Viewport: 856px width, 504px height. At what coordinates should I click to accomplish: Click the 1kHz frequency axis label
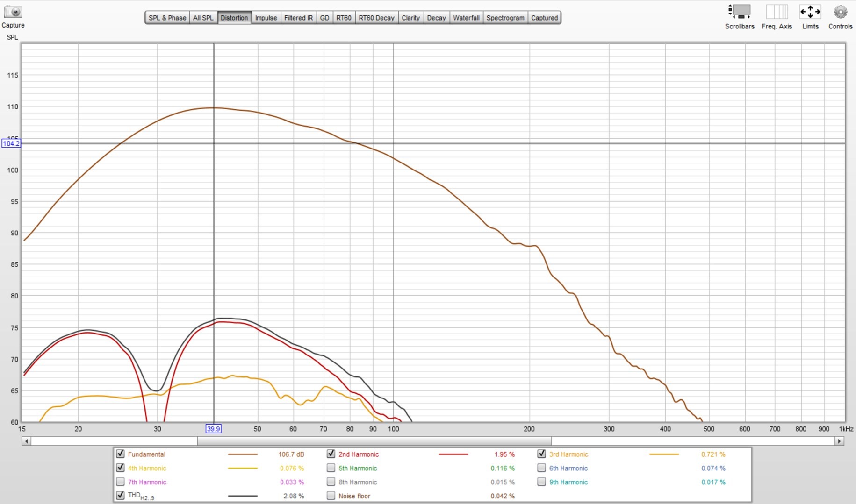pos(846,429)
